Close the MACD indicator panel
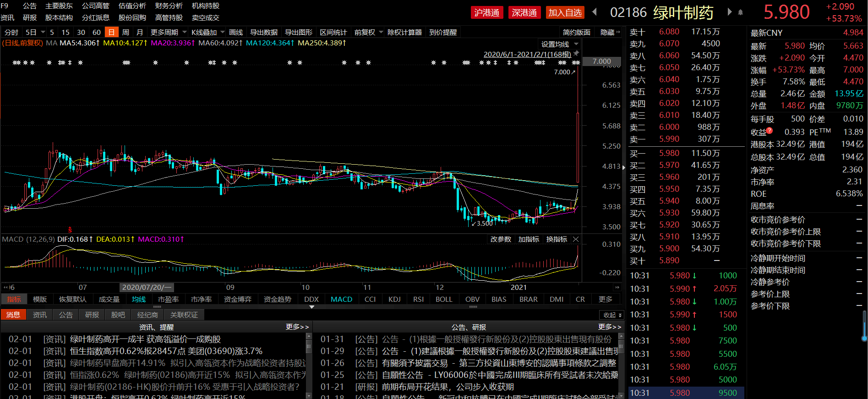 click(576, 239)
